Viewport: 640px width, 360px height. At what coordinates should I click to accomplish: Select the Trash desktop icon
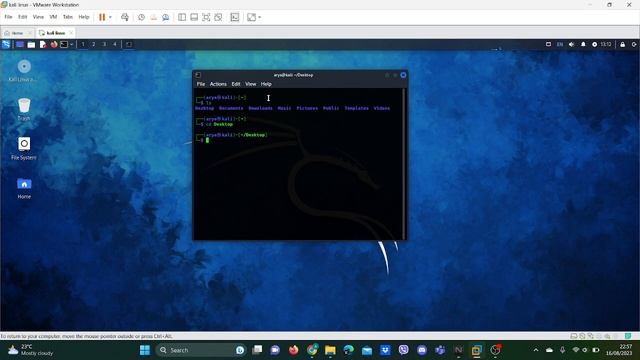[24, 109]
